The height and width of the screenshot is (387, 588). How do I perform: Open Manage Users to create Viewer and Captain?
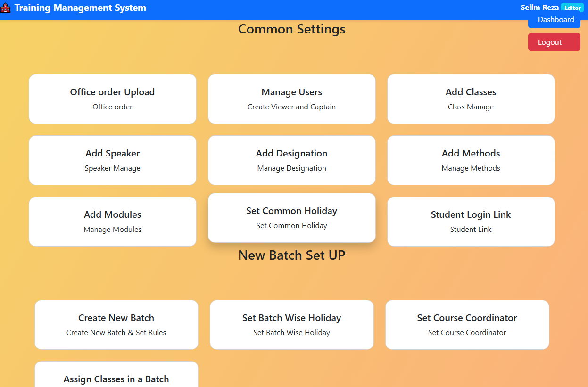291,99
